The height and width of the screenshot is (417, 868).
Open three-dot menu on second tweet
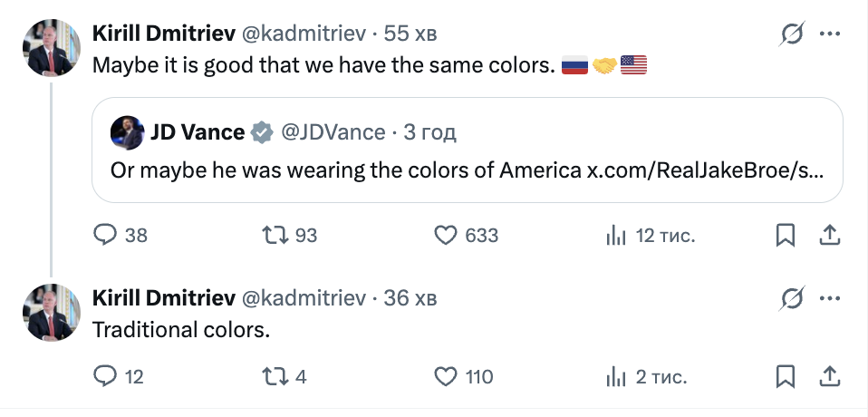click(830, 298)
